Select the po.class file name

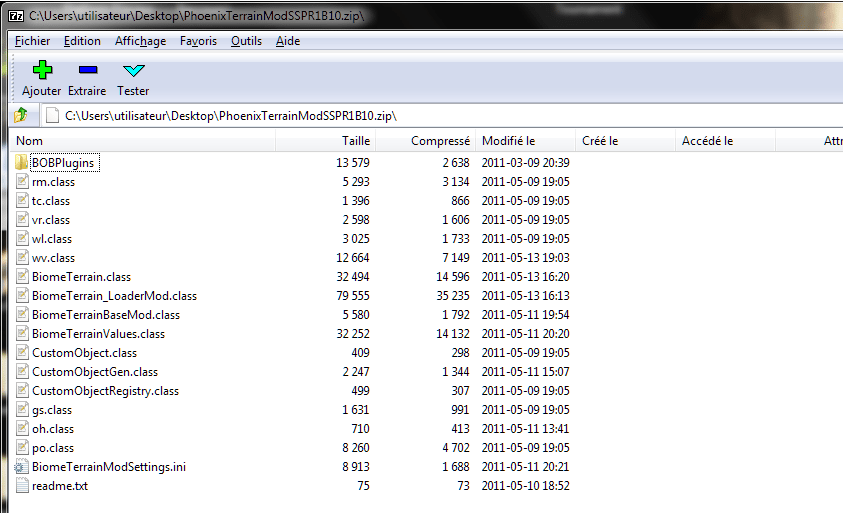(53, 448)
